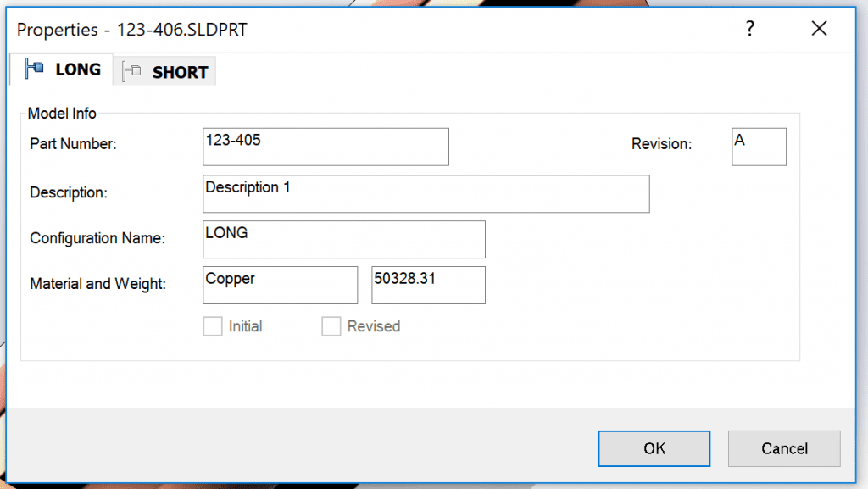Select the LONG configuration tab
This screenshot has height=489, width=868.
[x=61, y=69]
